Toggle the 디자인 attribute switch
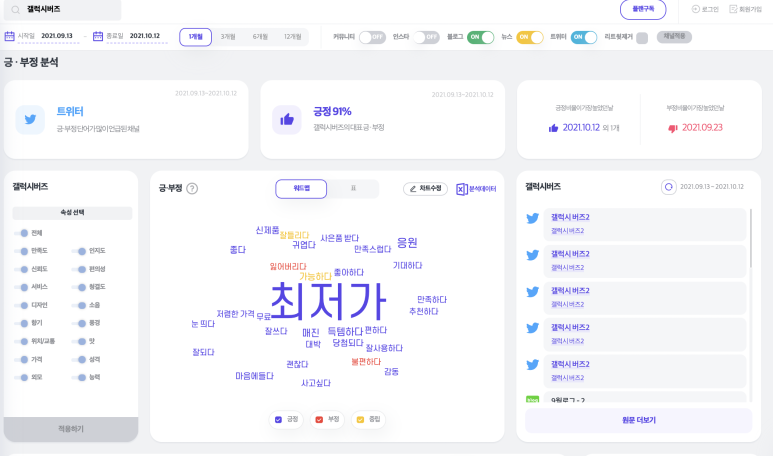Image resolution: width=773 pixels, height=456 pixels. point(21,305)
